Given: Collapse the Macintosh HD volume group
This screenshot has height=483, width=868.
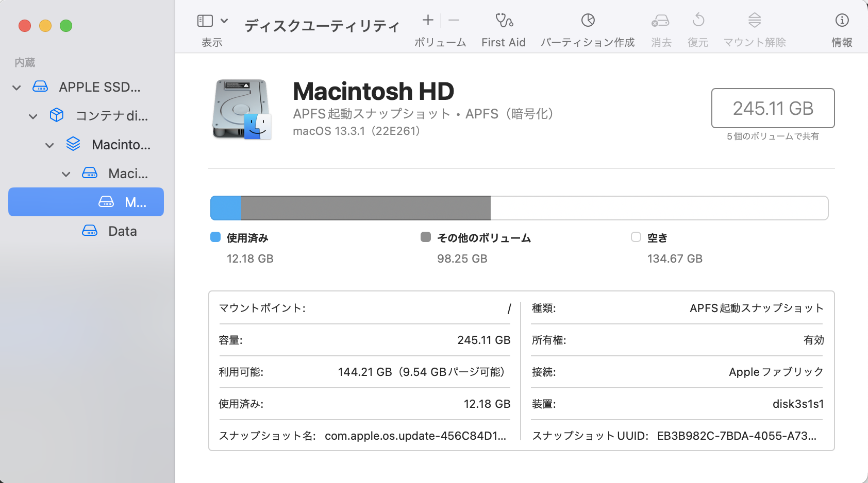Looking at the screenshot, I should pos(49,145).
